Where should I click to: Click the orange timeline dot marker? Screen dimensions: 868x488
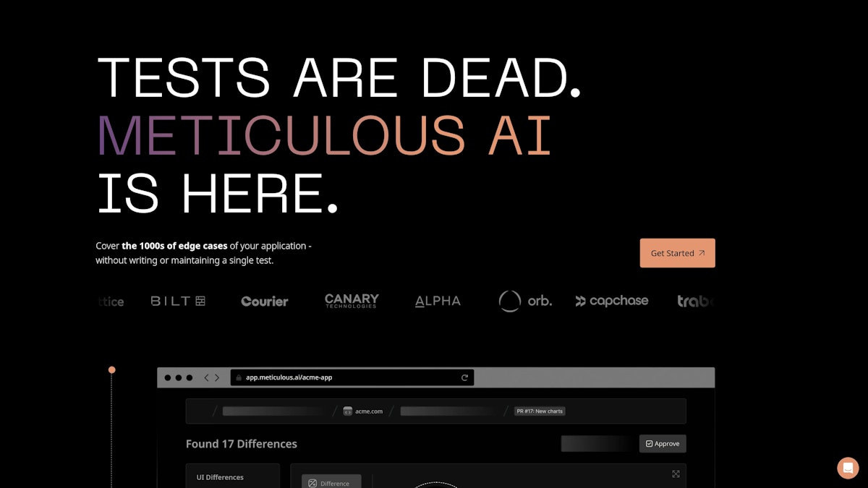[111, 369]
